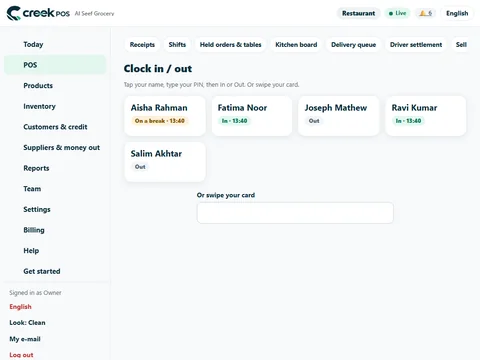
Task: Click Joseph Mathew's 'Out' badge
Action: (314, 121)
